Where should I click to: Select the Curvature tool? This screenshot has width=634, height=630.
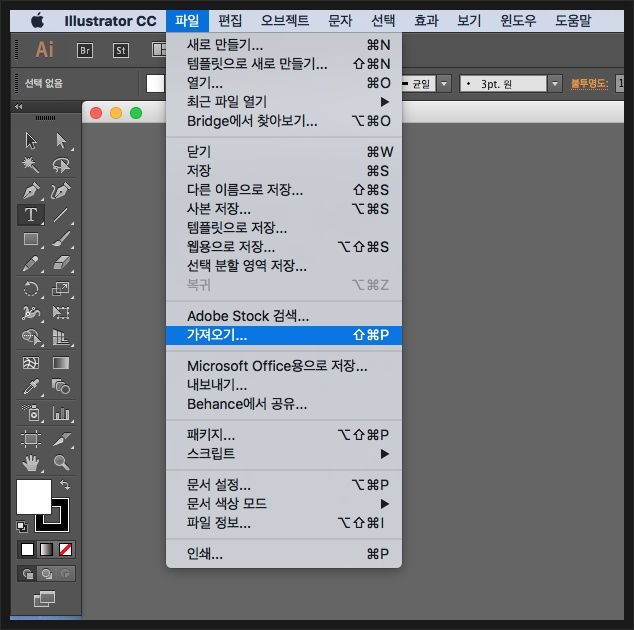61,190
